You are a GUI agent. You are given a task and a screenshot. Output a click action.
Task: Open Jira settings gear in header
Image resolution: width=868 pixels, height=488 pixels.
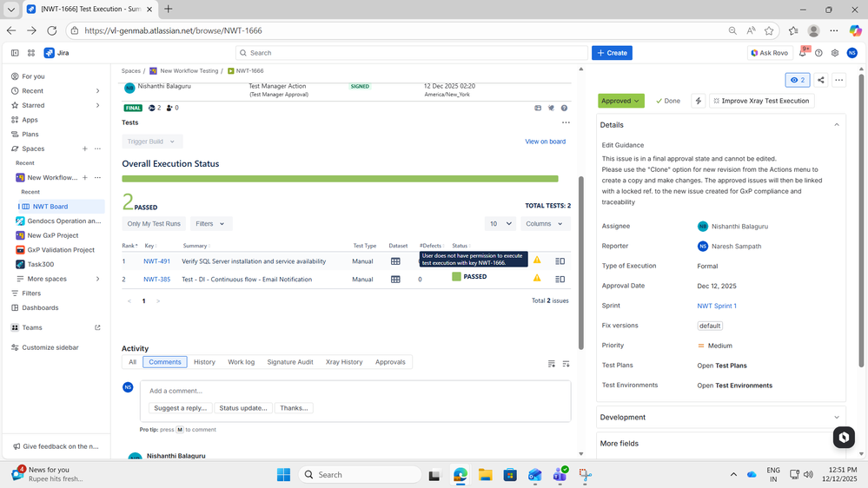click(835, 53)
